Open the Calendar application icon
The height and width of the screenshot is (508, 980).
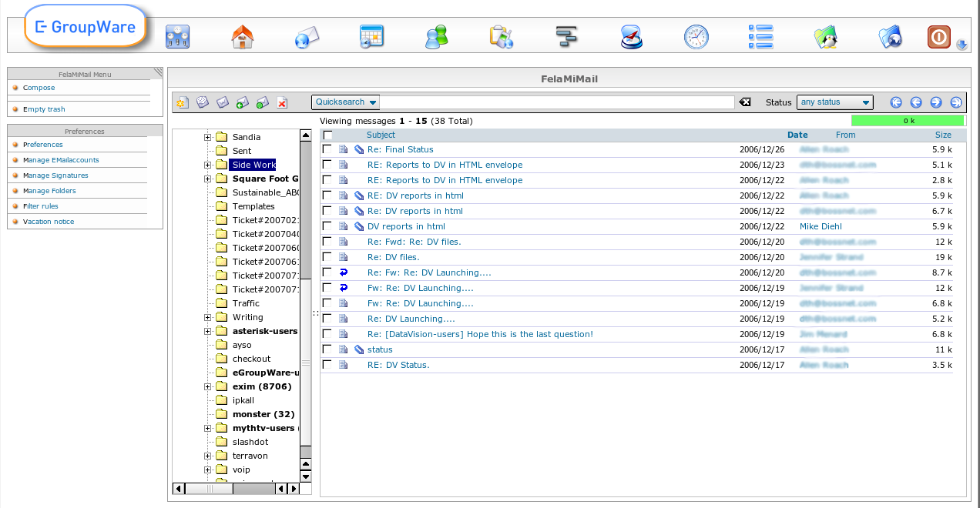[x=372, y=36]
